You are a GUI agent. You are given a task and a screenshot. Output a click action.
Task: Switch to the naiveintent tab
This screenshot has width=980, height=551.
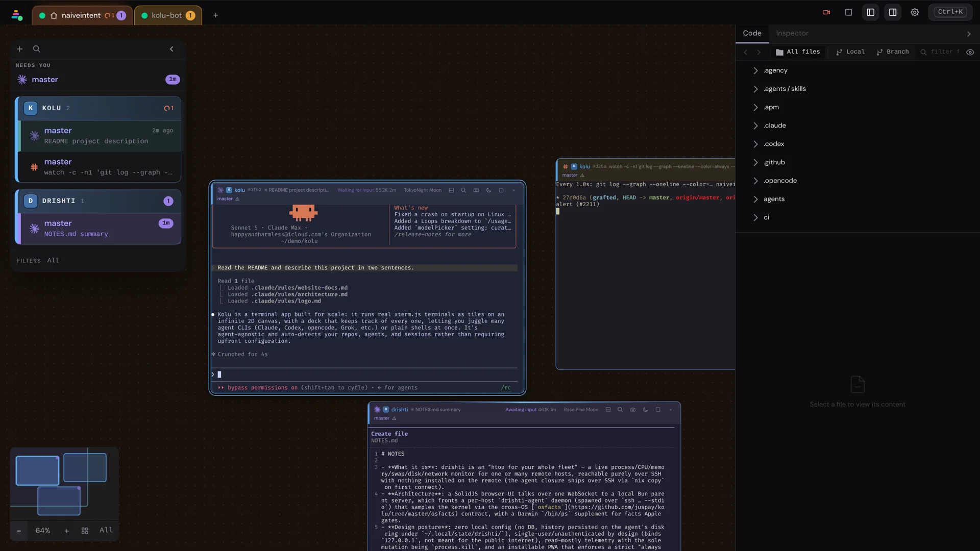click(x=82, y=15)
